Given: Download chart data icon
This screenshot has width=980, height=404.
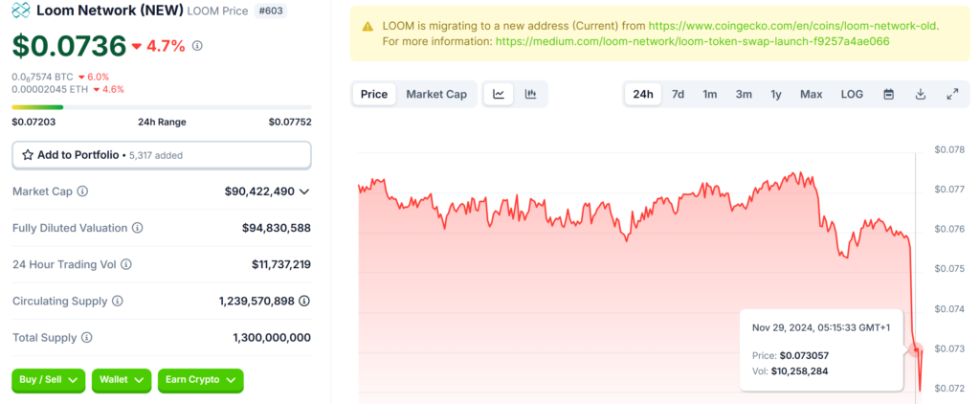Looking at the screenshot, I should click(920, 94).
